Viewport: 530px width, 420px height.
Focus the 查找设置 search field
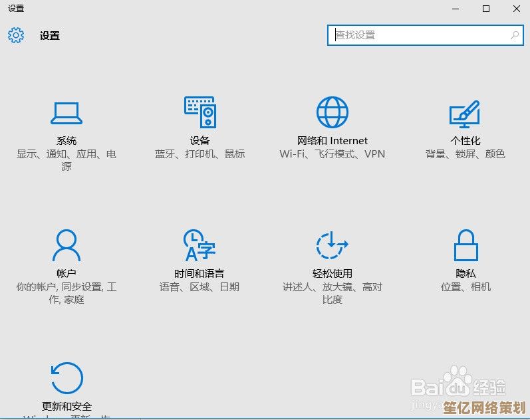point(419,36)
